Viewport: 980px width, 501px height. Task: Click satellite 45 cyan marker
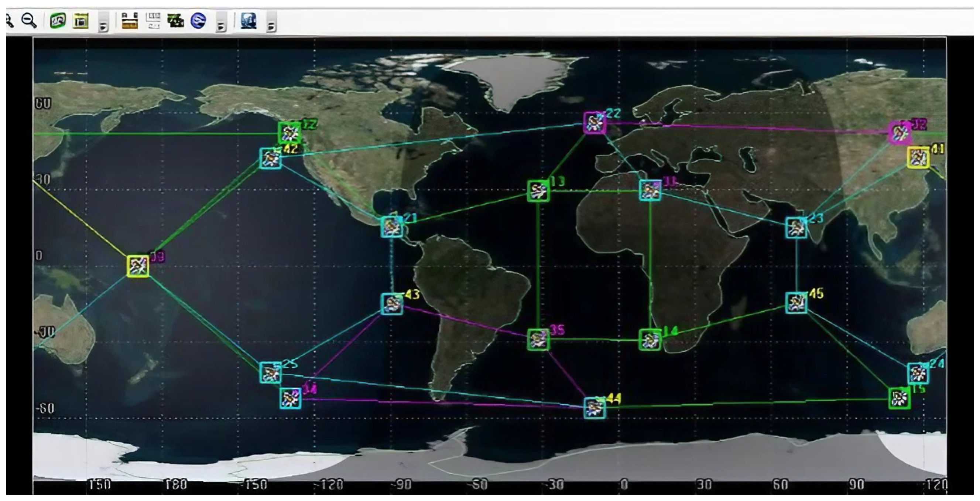[796, 303]
